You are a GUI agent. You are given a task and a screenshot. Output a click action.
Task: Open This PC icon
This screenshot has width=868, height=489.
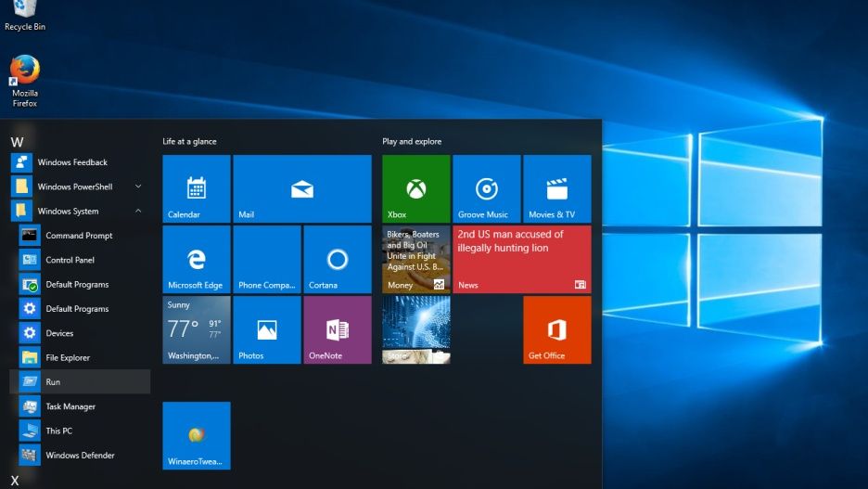click(x=30, y=431)
